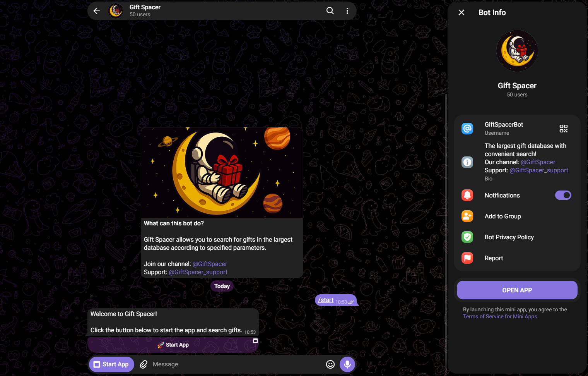Open the three-dot chat menu
This screenshot has width=588, height=376.
tap(347, 11)
